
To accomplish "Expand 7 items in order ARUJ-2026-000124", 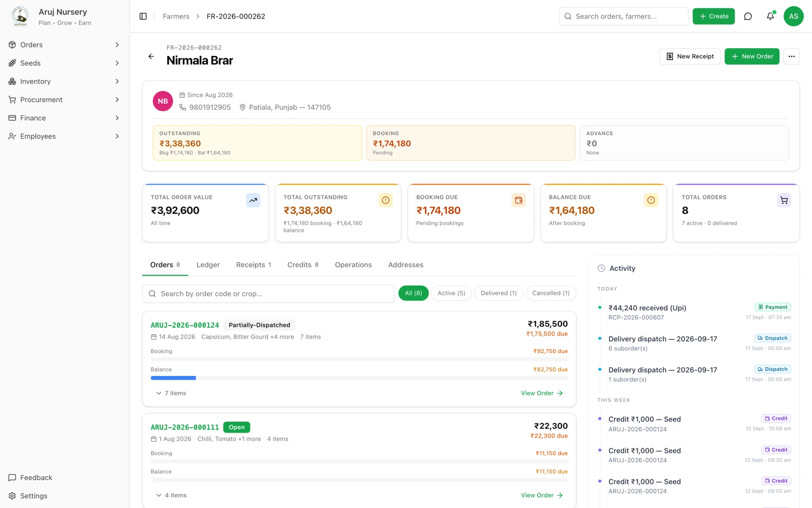I will coord(171,393).
